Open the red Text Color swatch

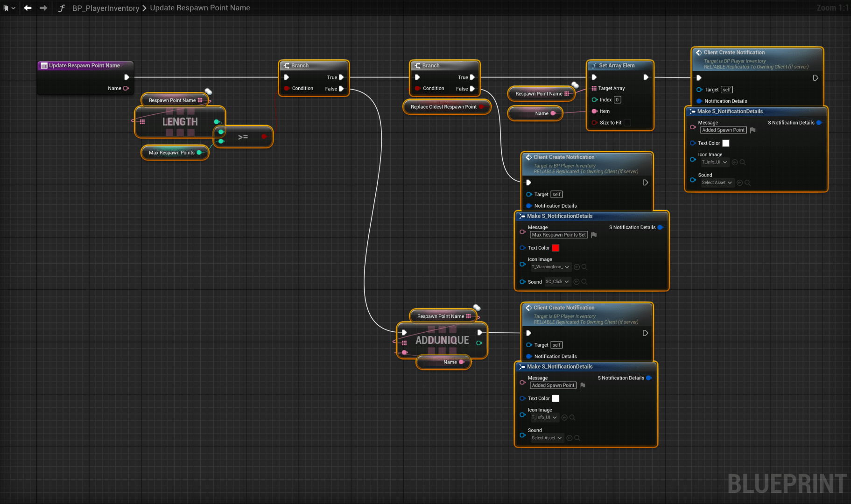pos(556,248)
